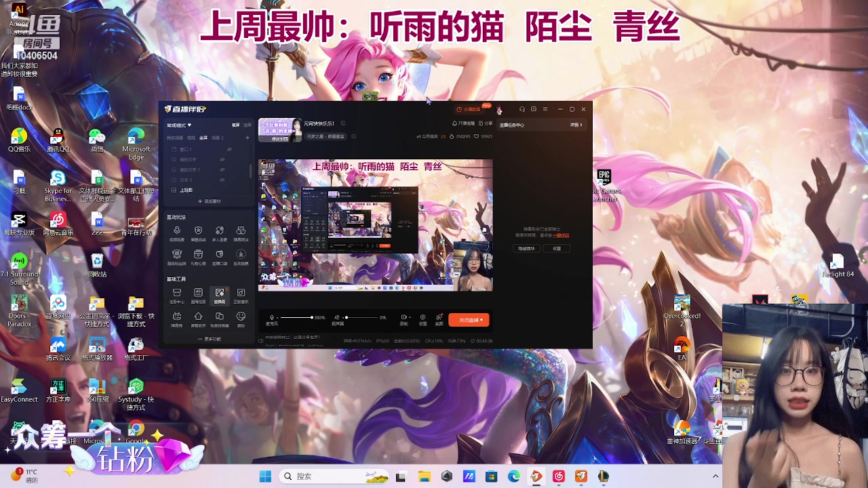Open 网易云音乐 desktop icon

click(58, 224)
